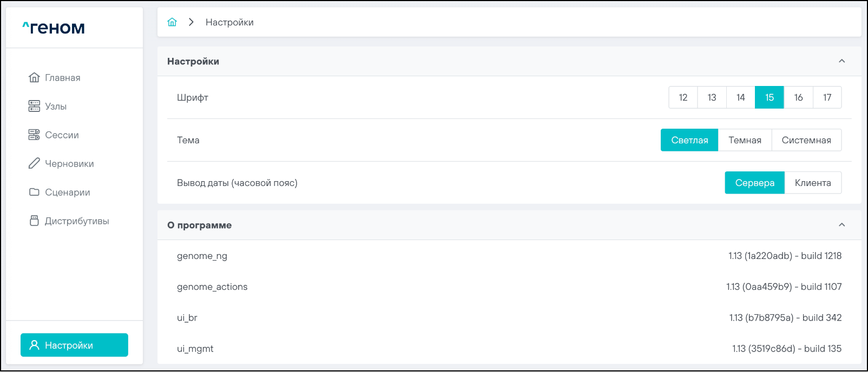Click the Узлы server icon

[34, 107]
